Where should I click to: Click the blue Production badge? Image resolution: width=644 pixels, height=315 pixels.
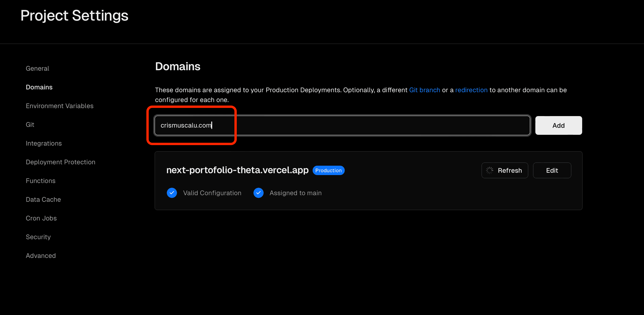pos(328,170)
